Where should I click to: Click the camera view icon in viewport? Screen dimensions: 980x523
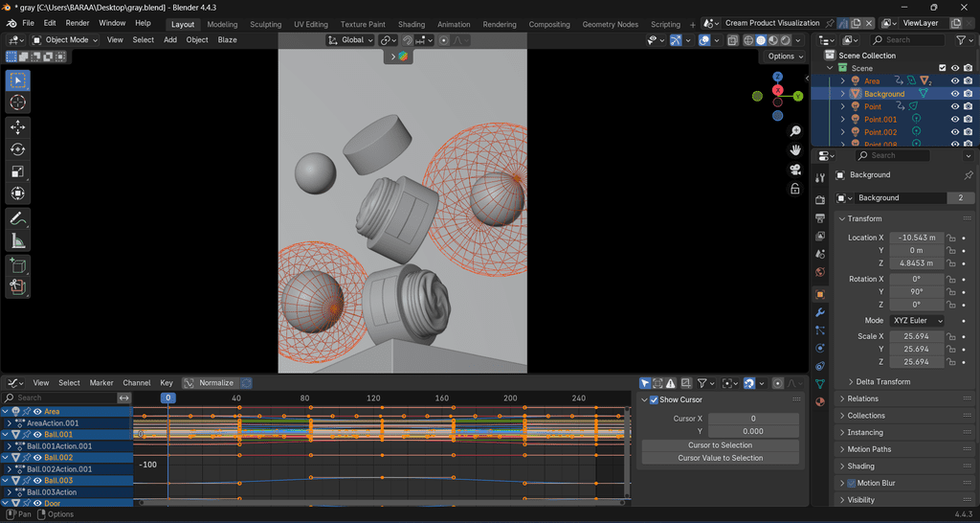pyautogui.click(x=795, y=170)
